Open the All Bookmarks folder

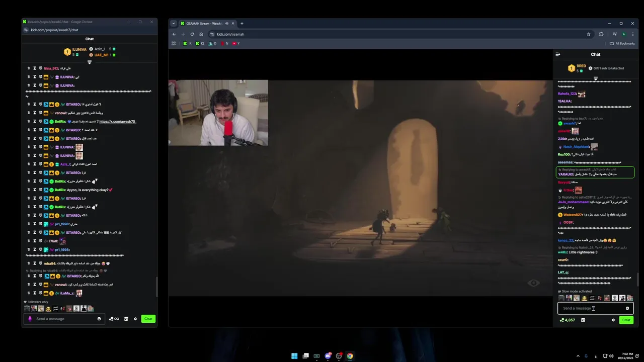[x=622, y=44]
